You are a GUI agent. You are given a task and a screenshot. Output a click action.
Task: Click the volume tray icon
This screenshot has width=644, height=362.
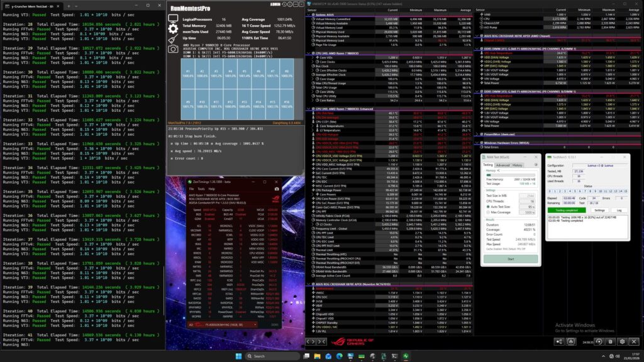618,356
